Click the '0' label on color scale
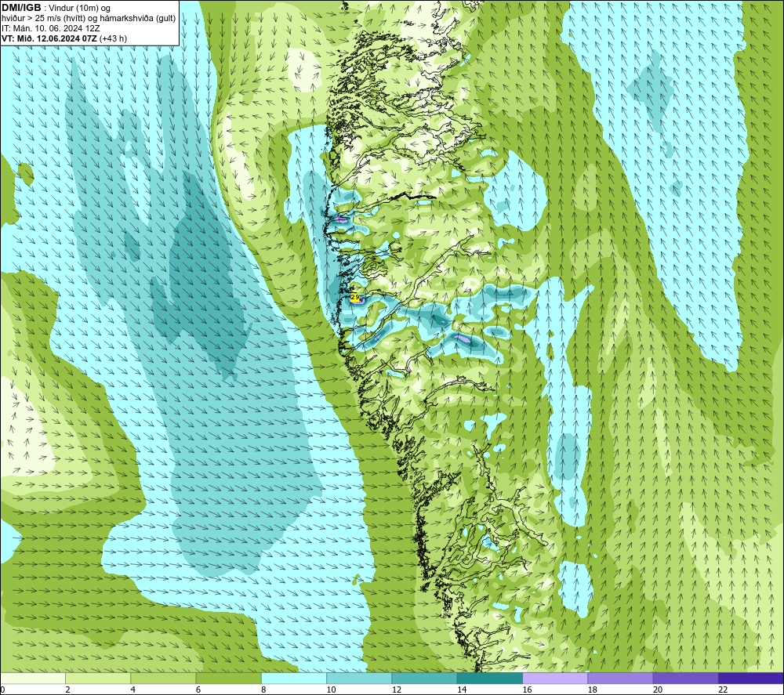Screen dimensions: 784x695 (x=2, y=690)
